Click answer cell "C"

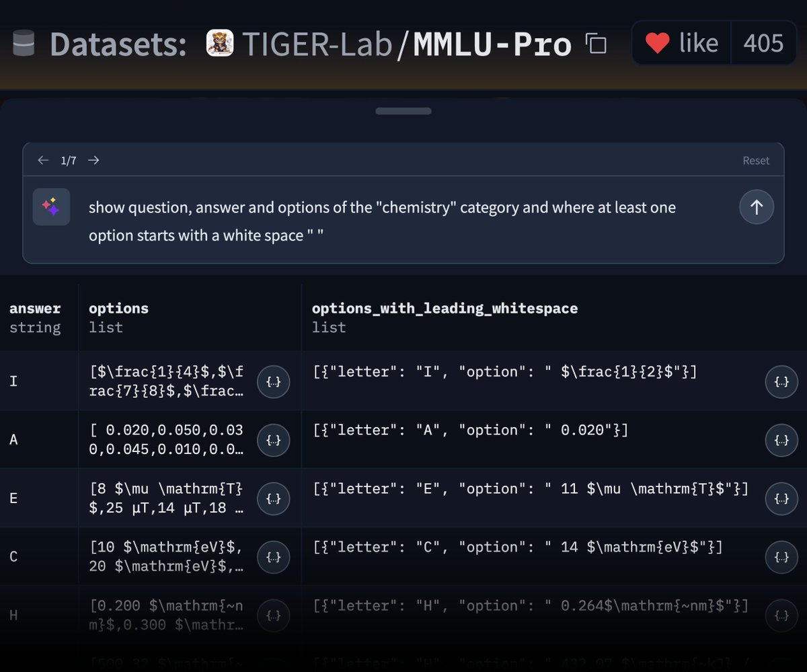pos(39,557)
